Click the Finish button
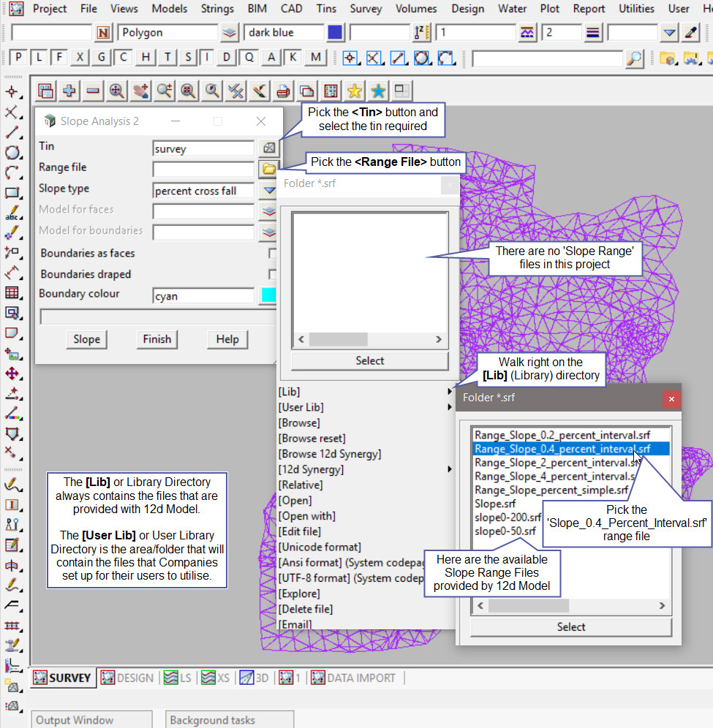The height and width of the screenshot is (728, 713). click(x=156, y=339)
